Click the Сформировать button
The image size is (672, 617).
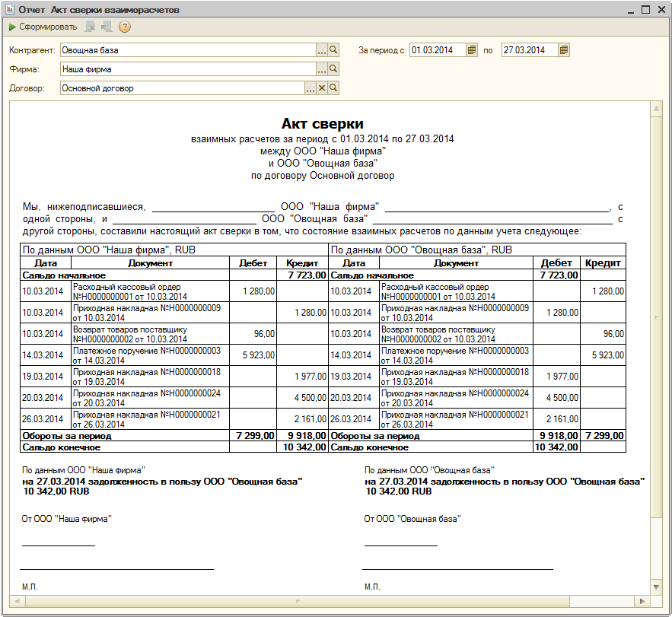tap(43, 27)
